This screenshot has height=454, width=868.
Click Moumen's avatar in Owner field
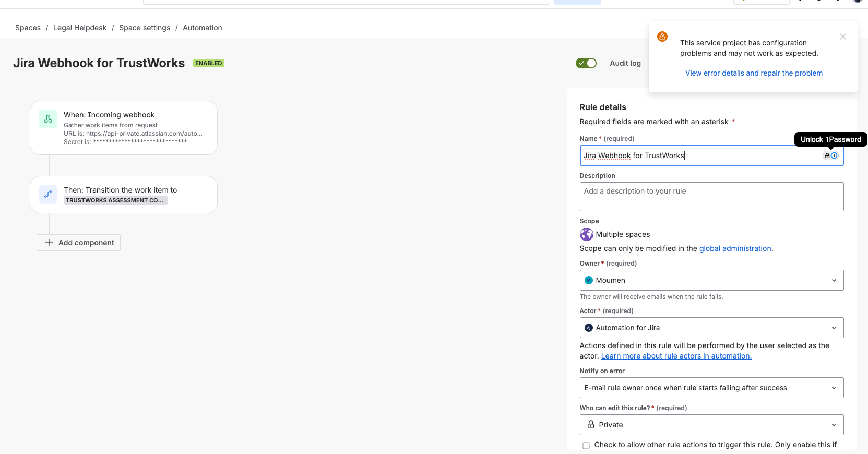pos(589,280)
